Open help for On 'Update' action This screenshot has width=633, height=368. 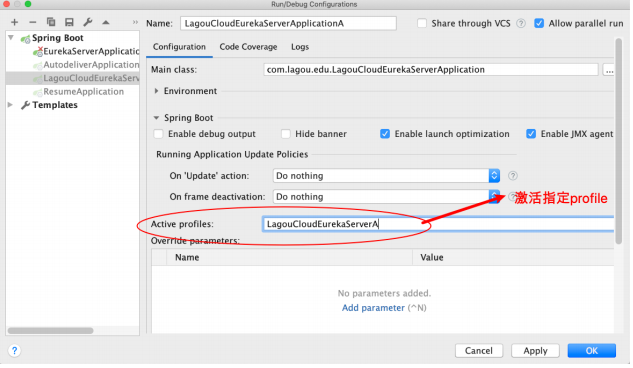click(513, 176)
